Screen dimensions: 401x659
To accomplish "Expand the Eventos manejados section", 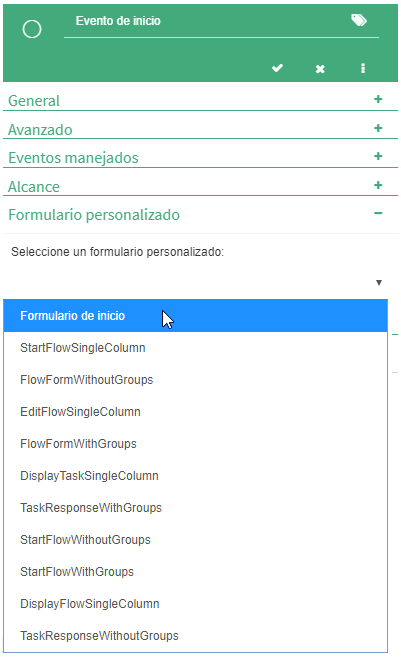I will (x=378, y=156).
